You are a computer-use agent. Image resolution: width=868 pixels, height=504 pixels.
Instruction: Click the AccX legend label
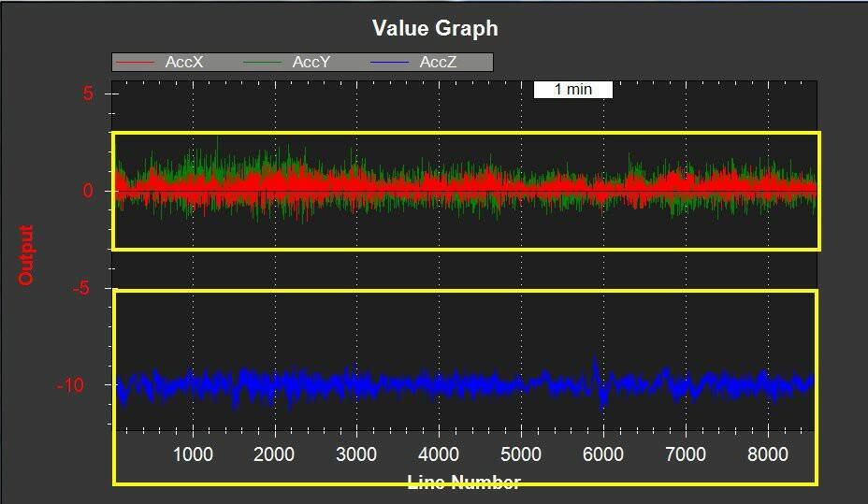183,63
